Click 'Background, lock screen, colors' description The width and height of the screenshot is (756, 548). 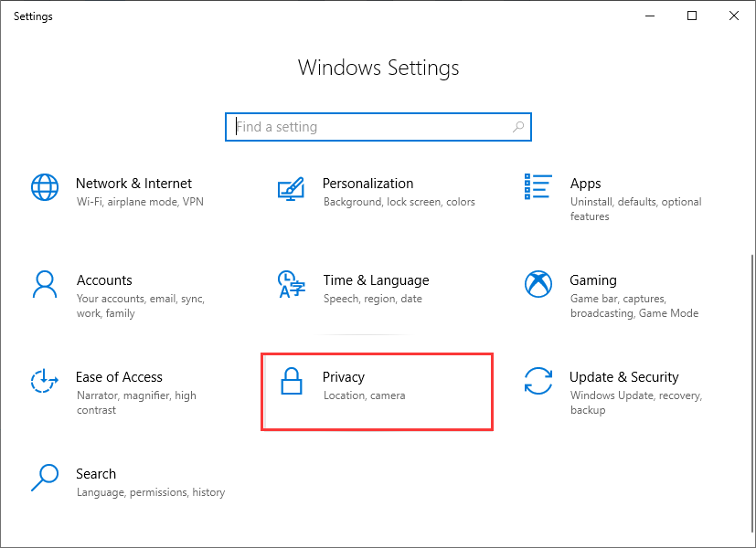399,202
